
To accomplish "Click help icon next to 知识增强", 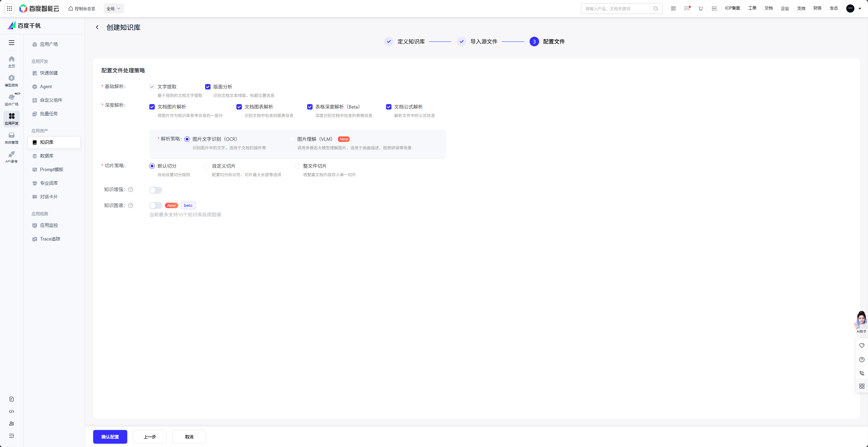I will (131, 189).
